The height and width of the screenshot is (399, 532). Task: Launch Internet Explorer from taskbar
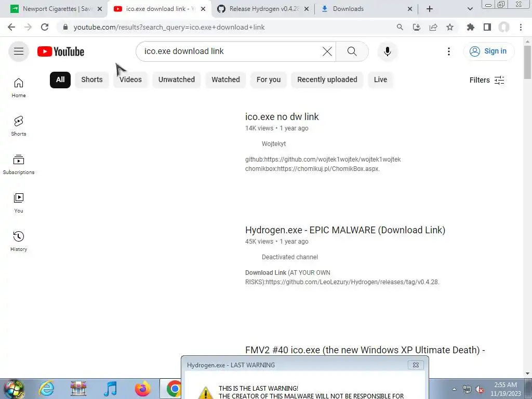pos(46,389)
